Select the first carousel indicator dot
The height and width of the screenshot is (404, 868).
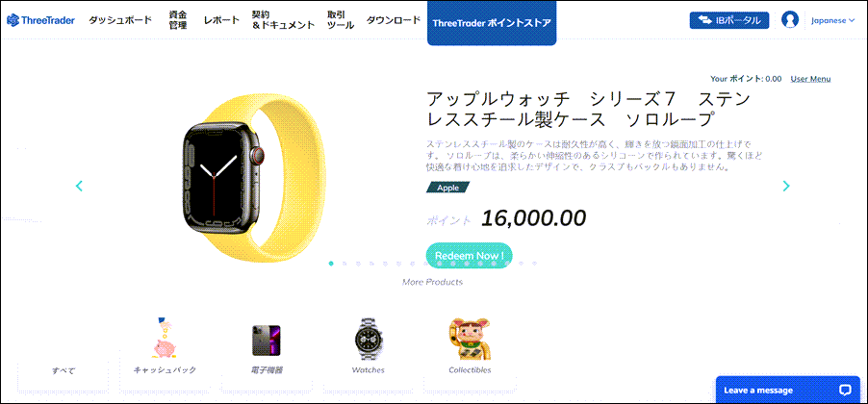click(x=331, y=264)
